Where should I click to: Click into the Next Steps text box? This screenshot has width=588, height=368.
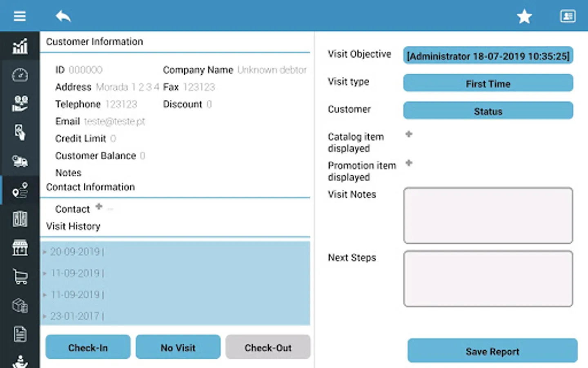coord(488,278)
